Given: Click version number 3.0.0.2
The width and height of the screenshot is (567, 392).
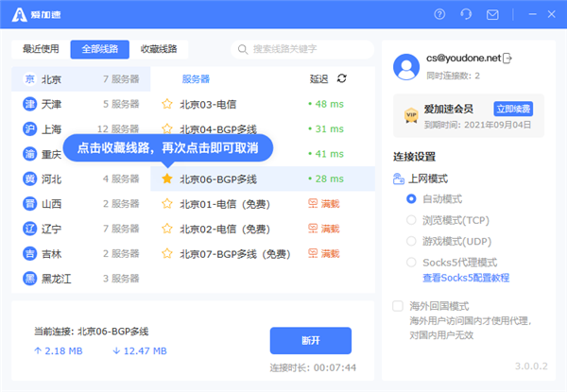Looking at the screenshot, I should [x=531, y=366].
